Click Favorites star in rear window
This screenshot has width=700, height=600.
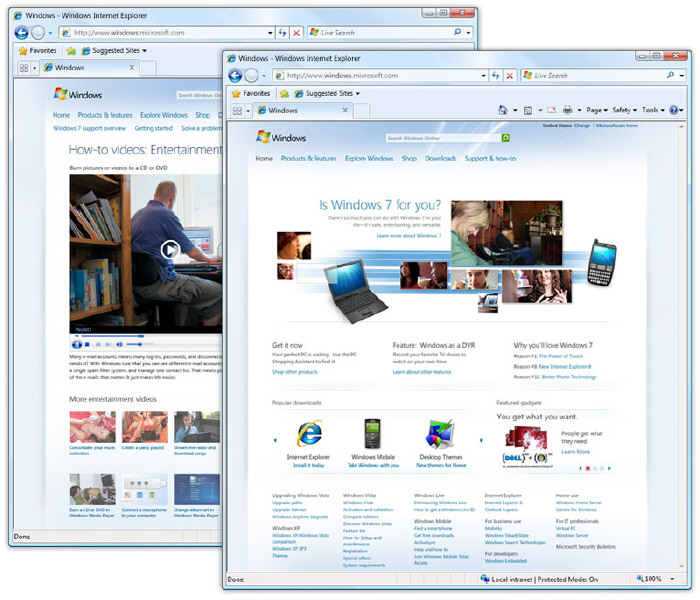pyautogui.click(x=23, y=51)
